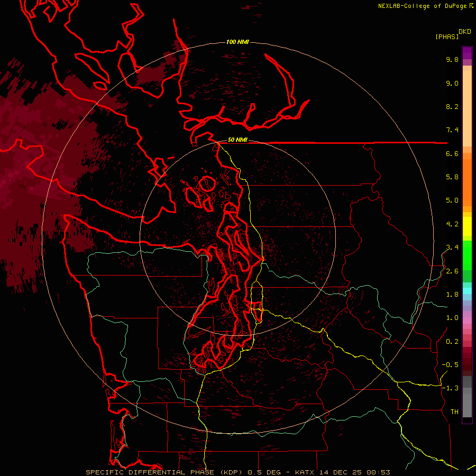Click the 2.6 value on the legend

coord(452,271)
